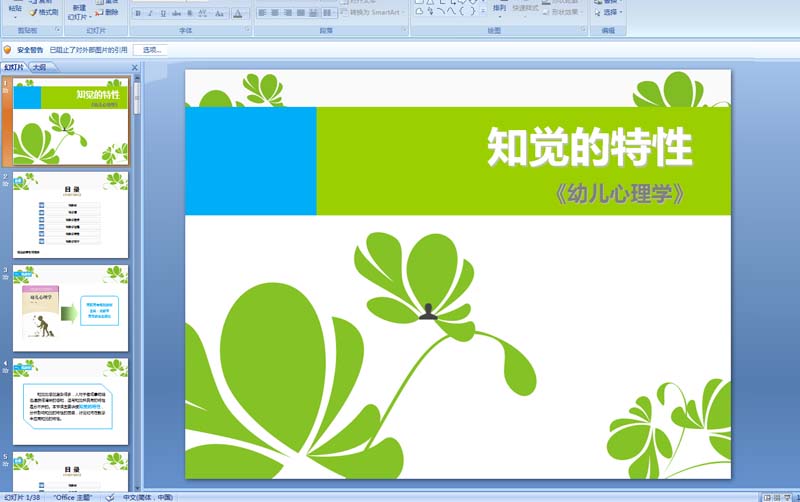This screenshot has height=502, width=800.
Task: Click the thumbnail pane scrollbar down arrow
Action: (x=137, y=488)
